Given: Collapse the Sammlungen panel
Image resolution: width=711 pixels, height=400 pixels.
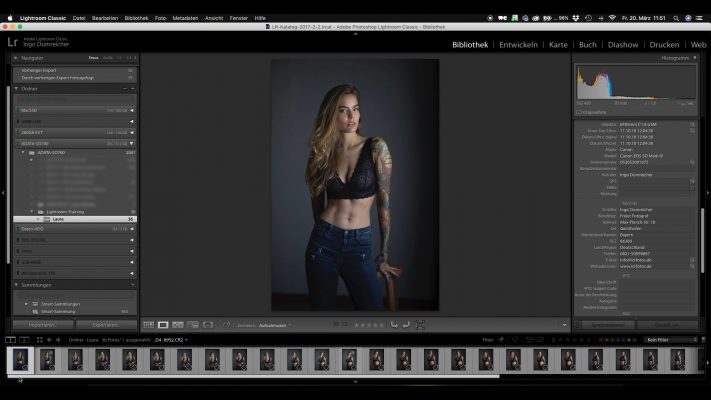Looking at the screenshot, I should [17, 285].
